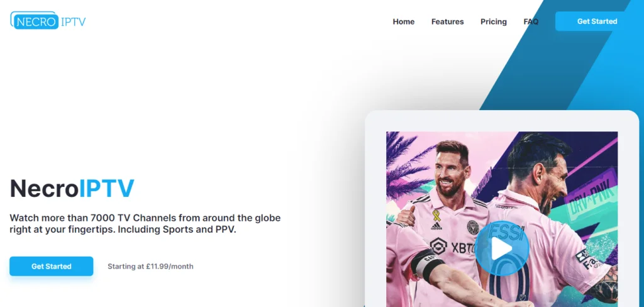644x307 pixels.
Task: Start the video with the play icon
Action: pos(502,248)
